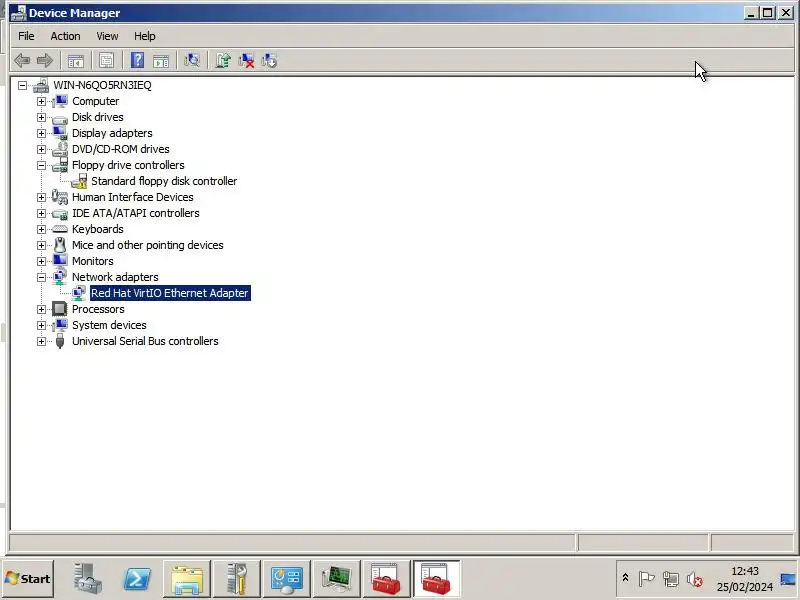Expand the DVD/CD-ROM drives category
This screenshot has height=600, width=800.
click(x=41, y=149)
